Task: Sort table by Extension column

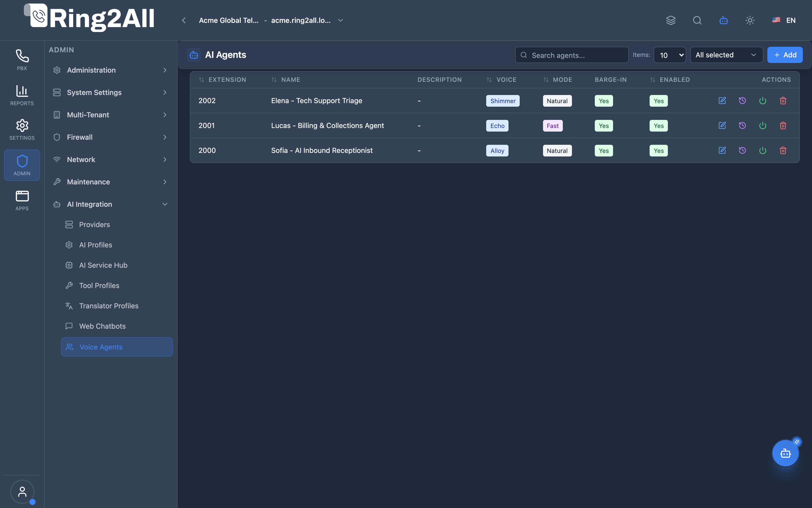Action: click(x=222, y=80)
